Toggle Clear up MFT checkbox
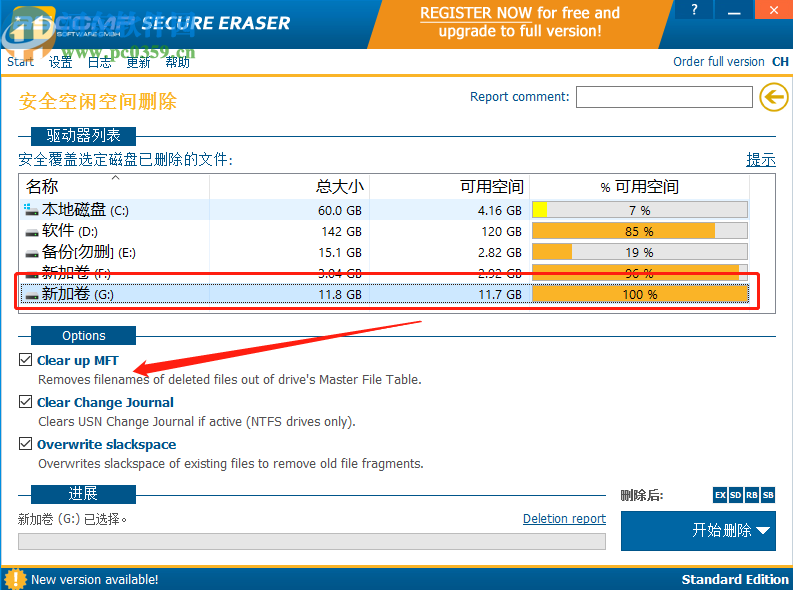Screen dimensions: 793x590 [25, 359]
